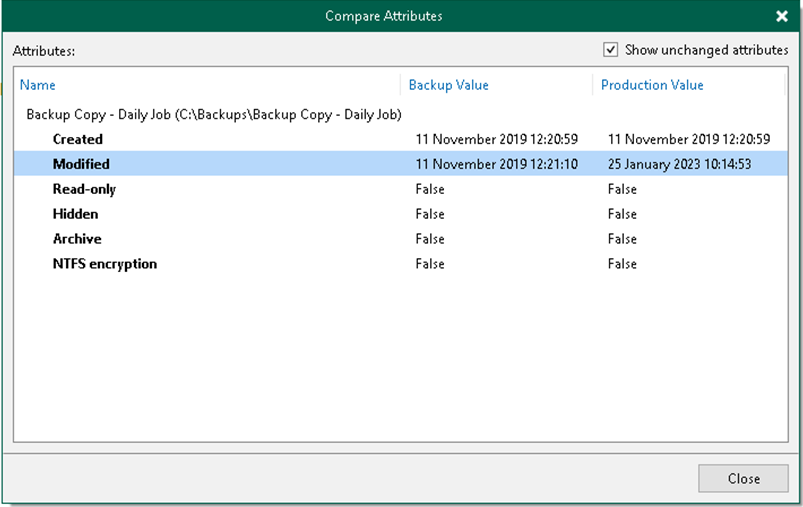Image resolution: width=803 pixels, height=507 pixels.
Task: Select the Archive attribute row
Action: tap(77, 239)
